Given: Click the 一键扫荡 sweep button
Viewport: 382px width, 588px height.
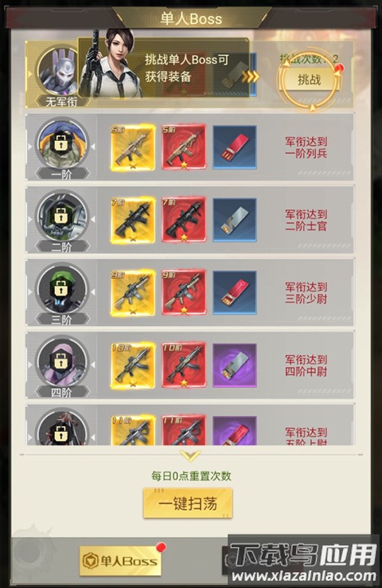Looking at the screenshot, I should pyautogui.click(x=188, y=504).
